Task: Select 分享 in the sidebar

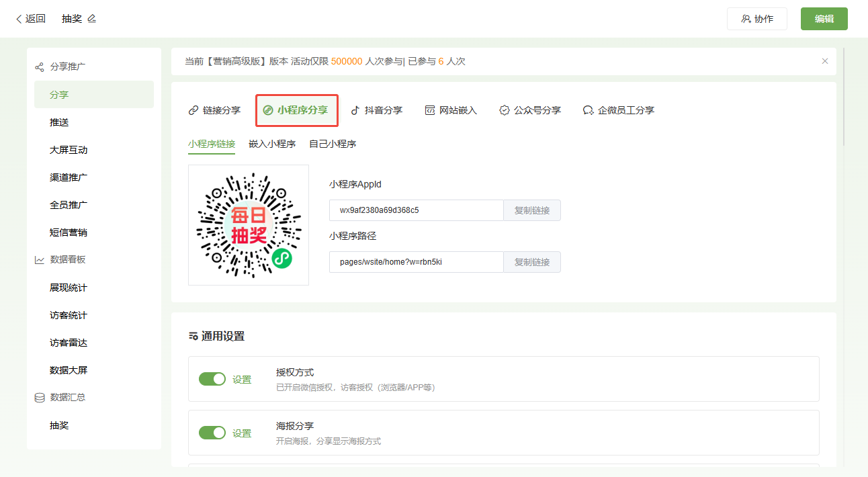Action: pyautogui.click(x=94, y=95)
